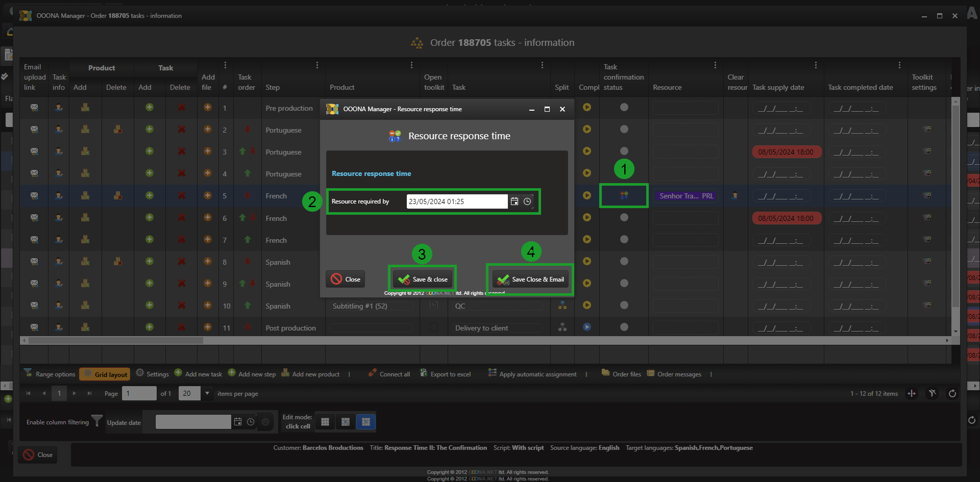The width and height of the screenshot is (980, 482).
Task: Enable column filtering with the funnel icon
Action: coord(96,421)
